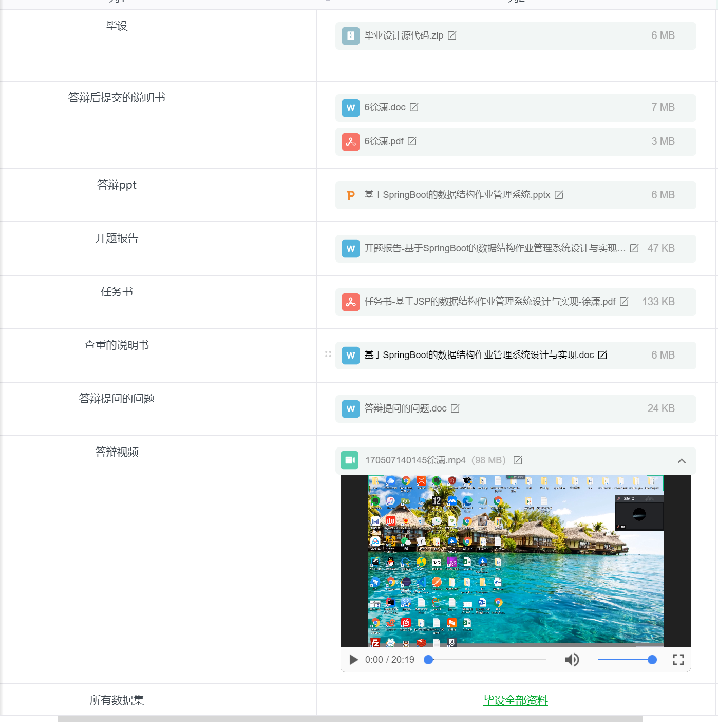The width and height of the screenshot is (718, 728).
Task: Click the 133 KB file size
Action: 658,302
